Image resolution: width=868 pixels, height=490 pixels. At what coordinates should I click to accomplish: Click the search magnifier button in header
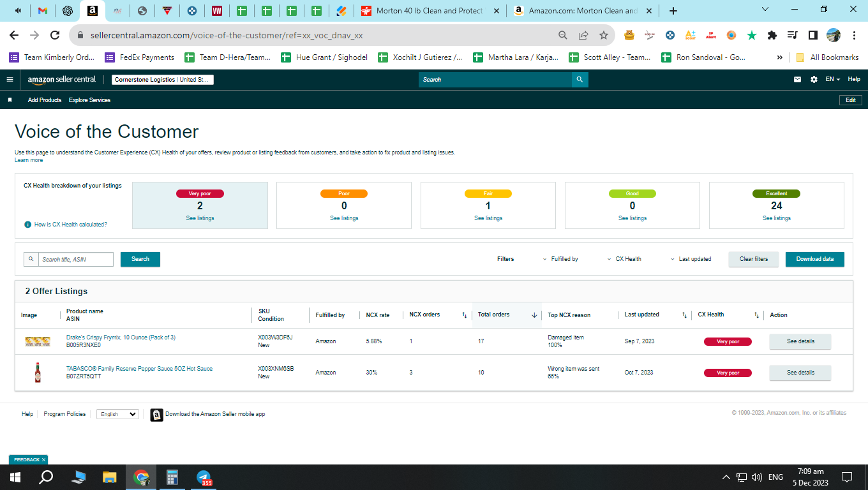click(x=580, y=80)
